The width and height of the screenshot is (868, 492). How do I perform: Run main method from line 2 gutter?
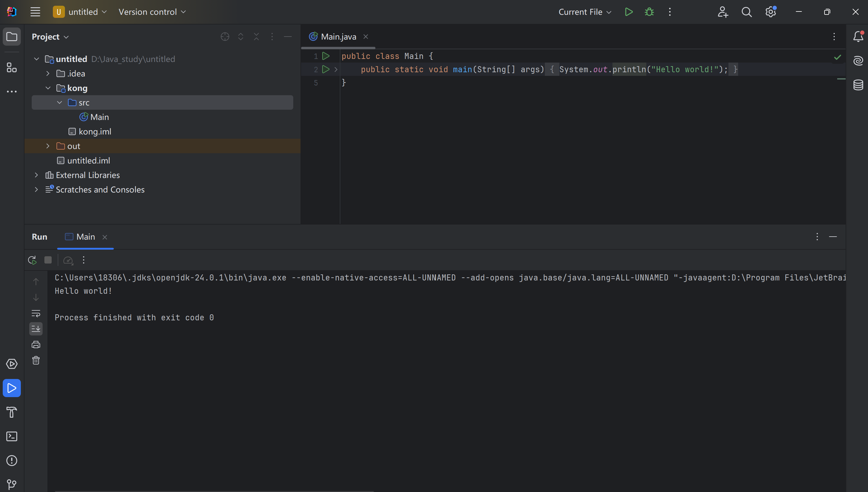coord(326,70)
